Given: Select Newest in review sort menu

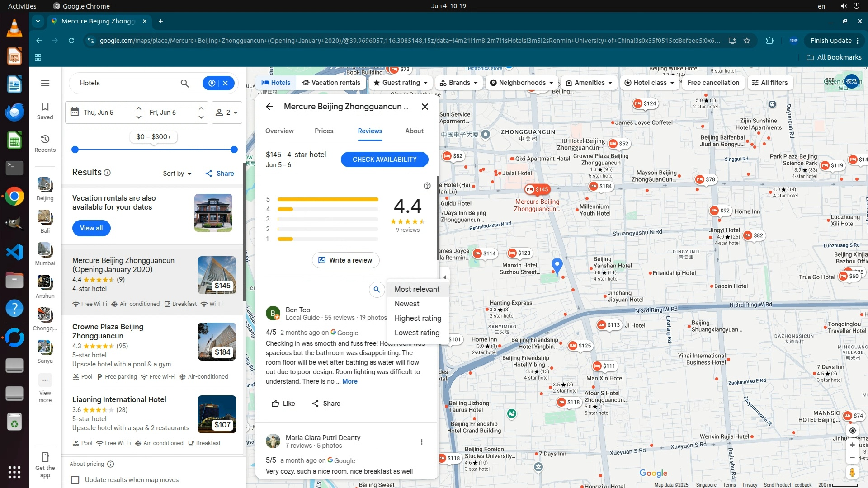Looking at the screenshot, I should pyautogui.click(x=407, y=304).
